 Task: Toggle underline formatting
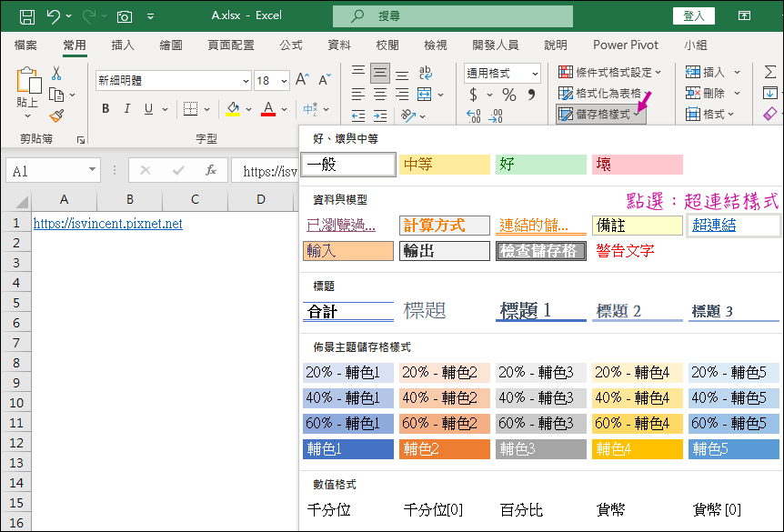pos(148,109)
